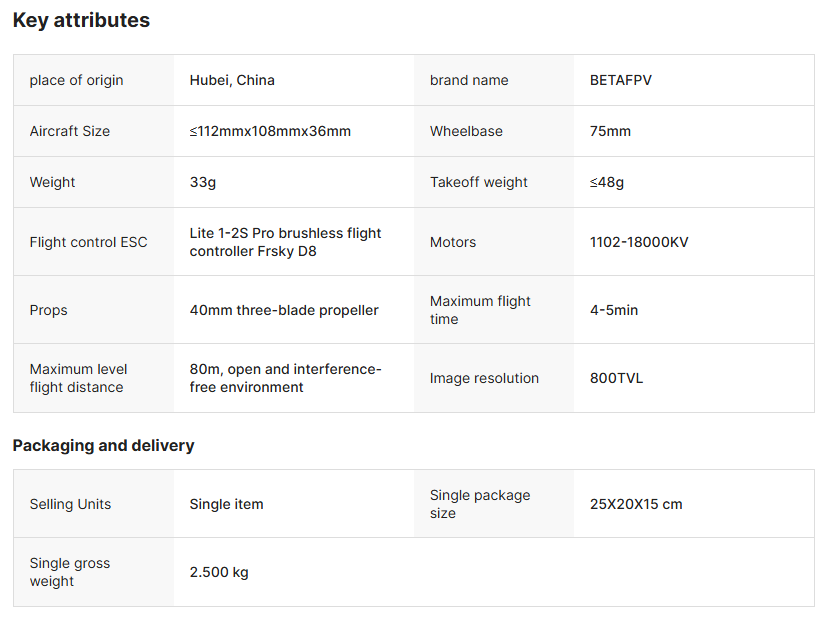Select the 'Single item' selling units value
The image size is (827, 621).
tap(227, 504)
